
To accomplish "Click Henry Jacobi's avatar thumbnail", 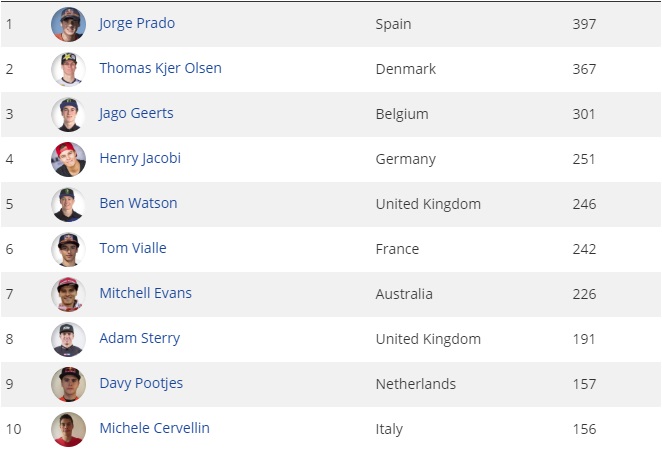I will 68,159.
